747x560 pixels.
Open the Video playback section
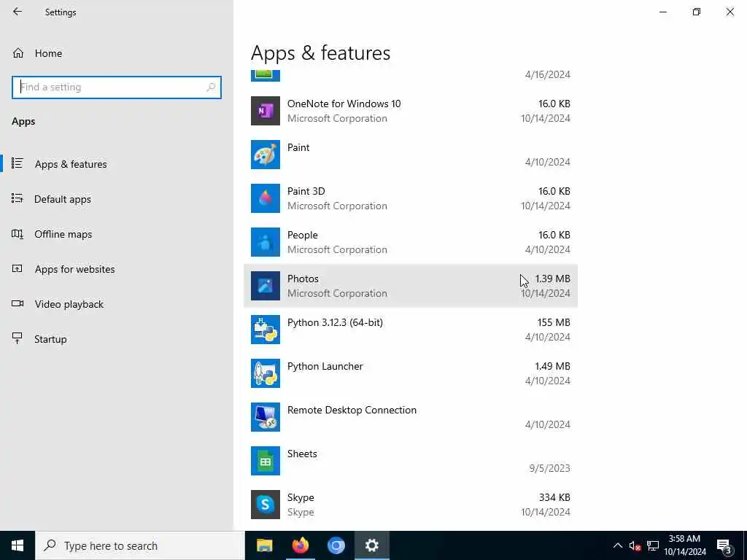116,304
